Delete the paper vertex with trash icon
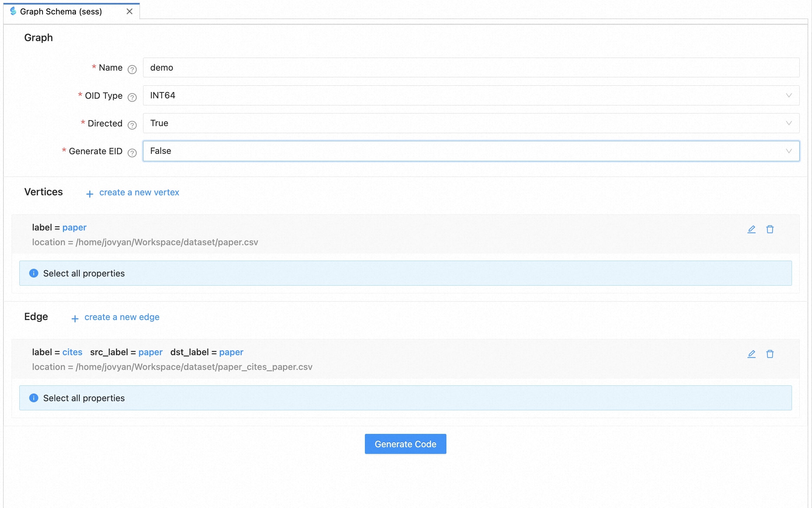 click(x=770, y=229)
